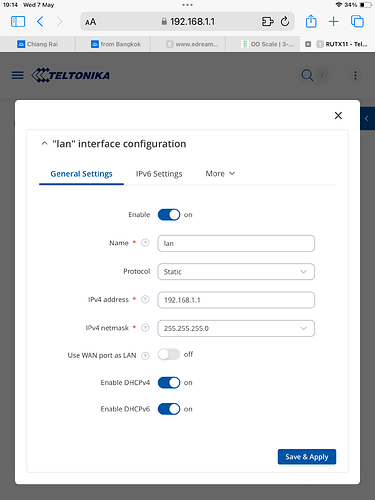Show the Safari tab overview
Image resolution: width=375 pixels, height=500 pixels.
pyautogui.click(x=357, y=22)
